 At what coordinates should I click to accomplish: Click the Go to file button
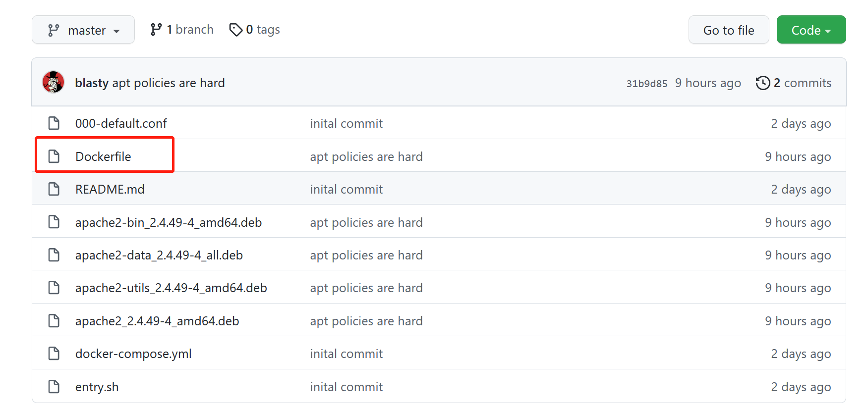729,30
